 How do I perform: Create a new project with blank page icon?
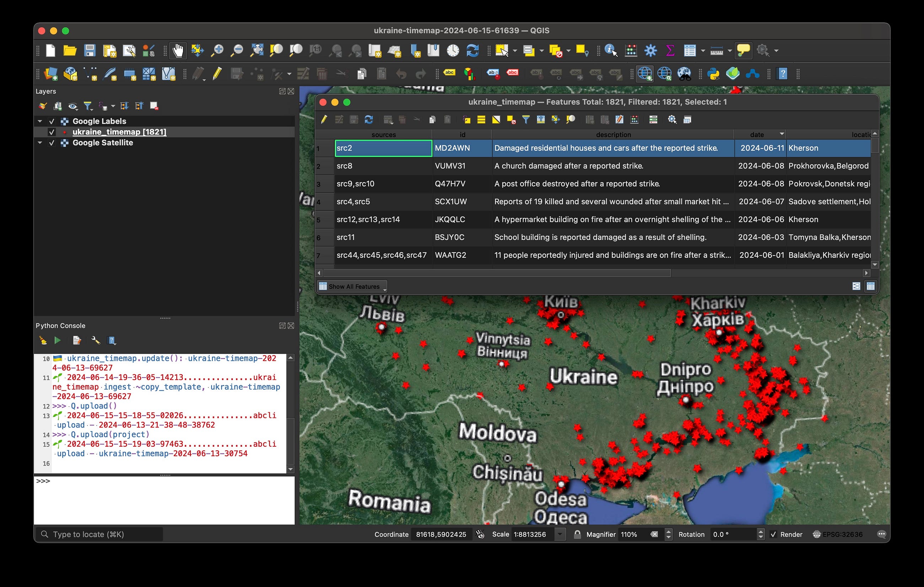click(51, 50)
